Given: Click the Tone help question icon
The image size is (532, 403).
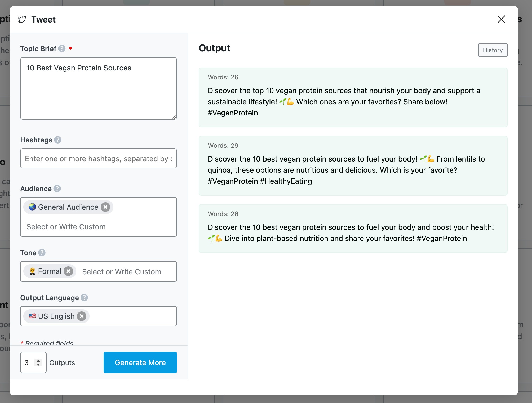Looking at the screenshot, I should 42,253.
